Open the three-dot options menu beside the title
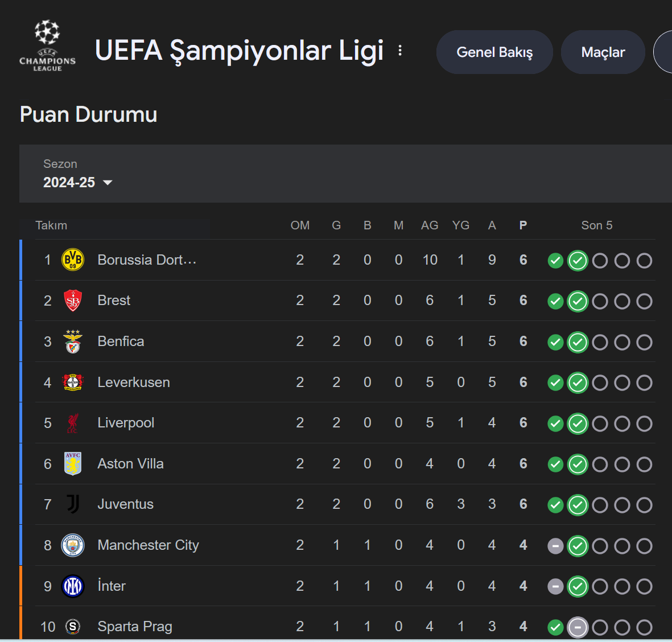Image resolution: width=672 pixels, height=642 pixels. pos(400,51)
